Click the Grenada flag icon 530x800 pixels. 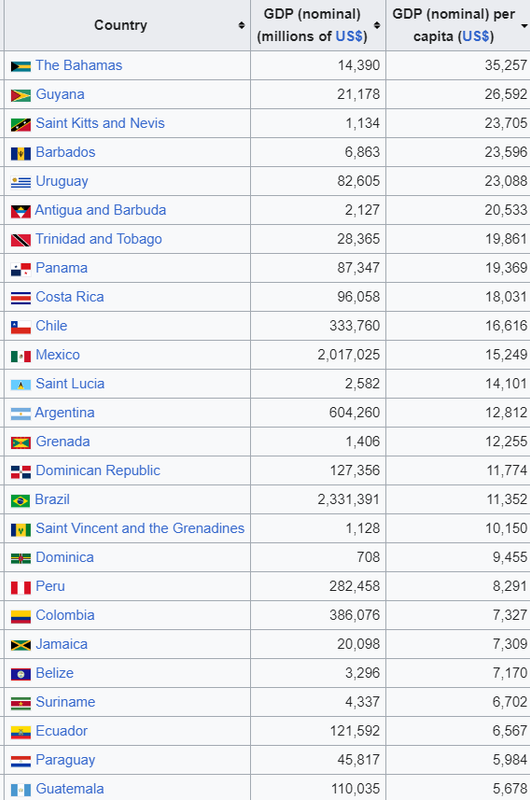[x=20, y=442]
